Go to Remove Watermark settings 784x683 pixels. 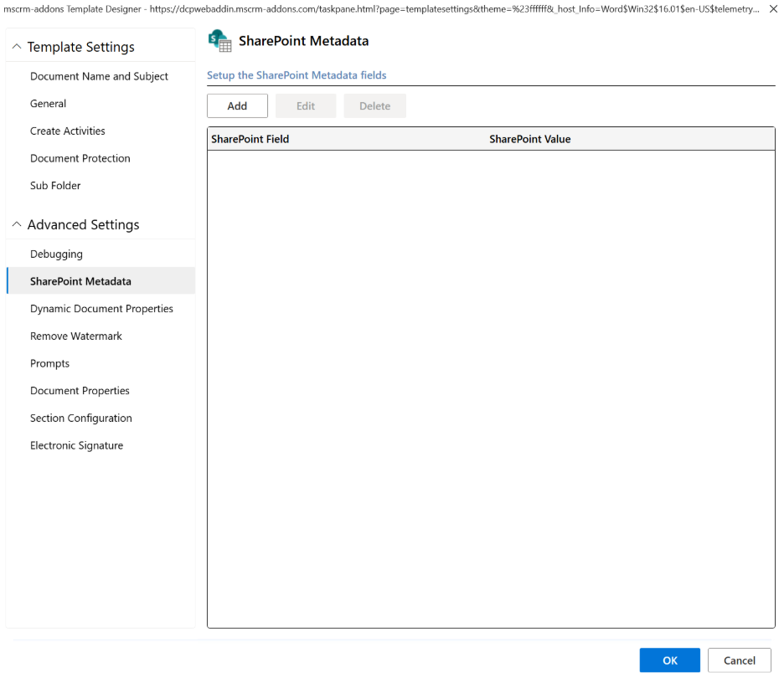[x=76, y=336]
